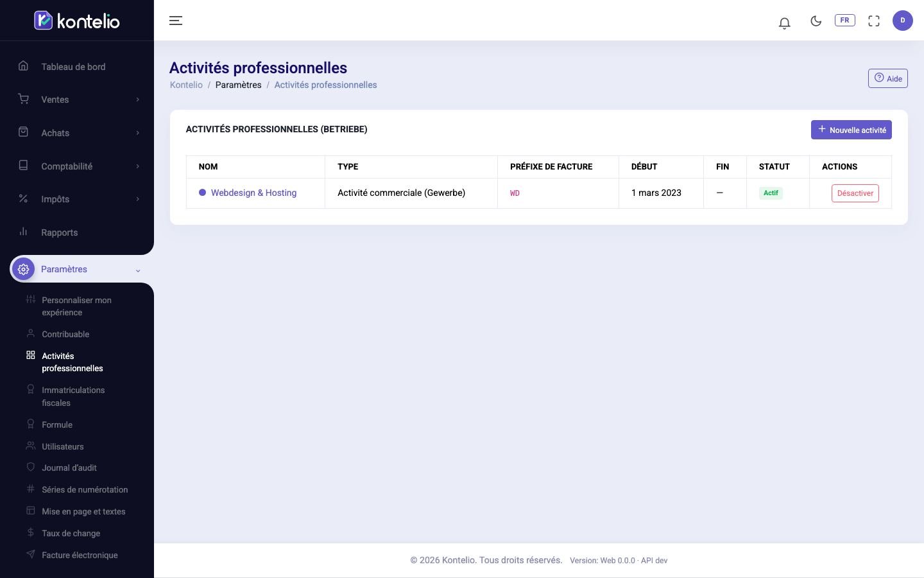Viewport: 924px width, 578px height.
Task: Click the Paramètres breadcrumb
Action: [239, 85]
